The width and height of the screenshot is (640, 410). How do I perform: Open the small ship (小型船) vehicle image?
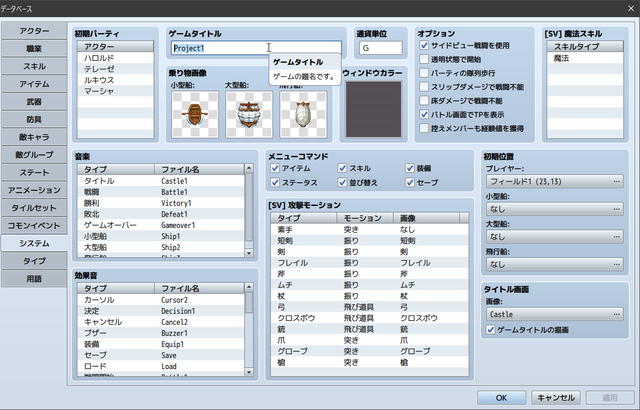pyautogui.click(x=195, y=115)
